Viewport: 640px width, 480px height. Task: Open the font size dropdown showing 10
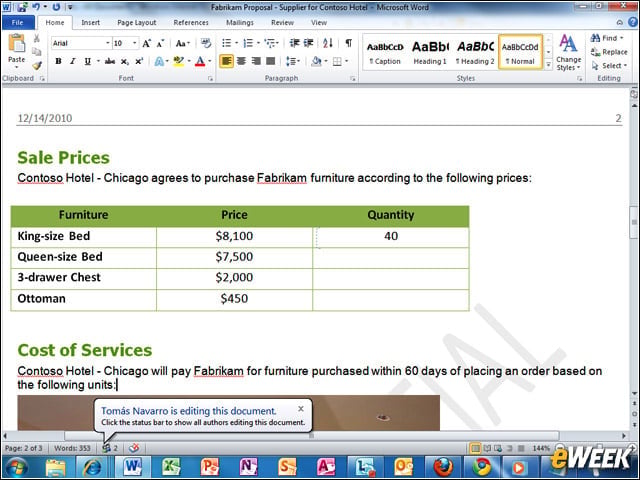pos(134,43)
